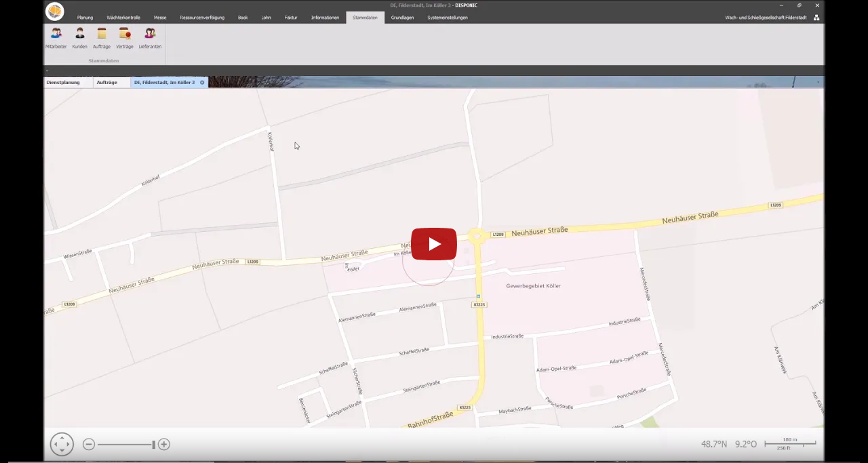The height and width of the screenshot is (463, 868).
Task: Open the Messe ribbon tab
Action: point(160,18)
